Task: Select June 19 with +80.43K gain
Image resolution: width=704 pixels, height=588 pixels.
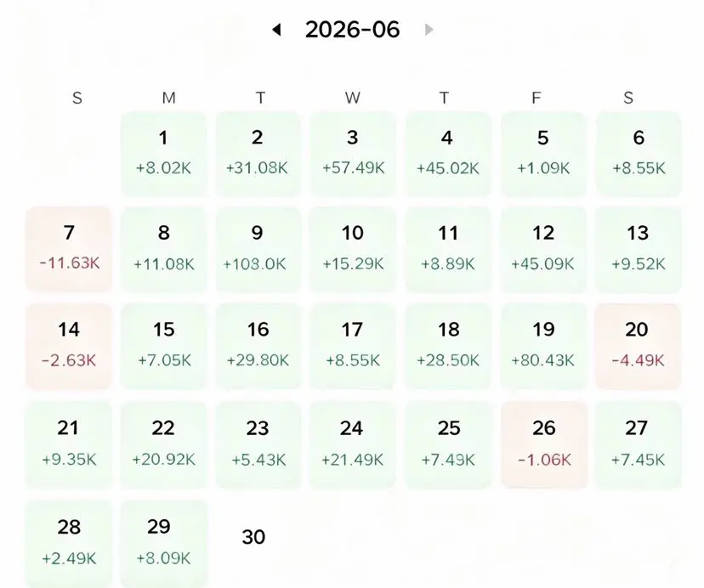Action: coord(543,346)
